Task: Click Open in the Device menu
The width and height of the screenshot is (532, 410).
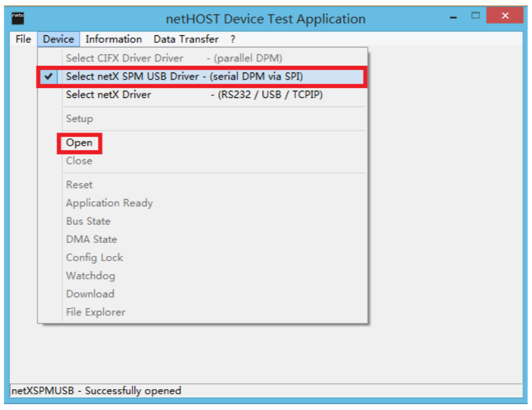Action: click(202, 142)
